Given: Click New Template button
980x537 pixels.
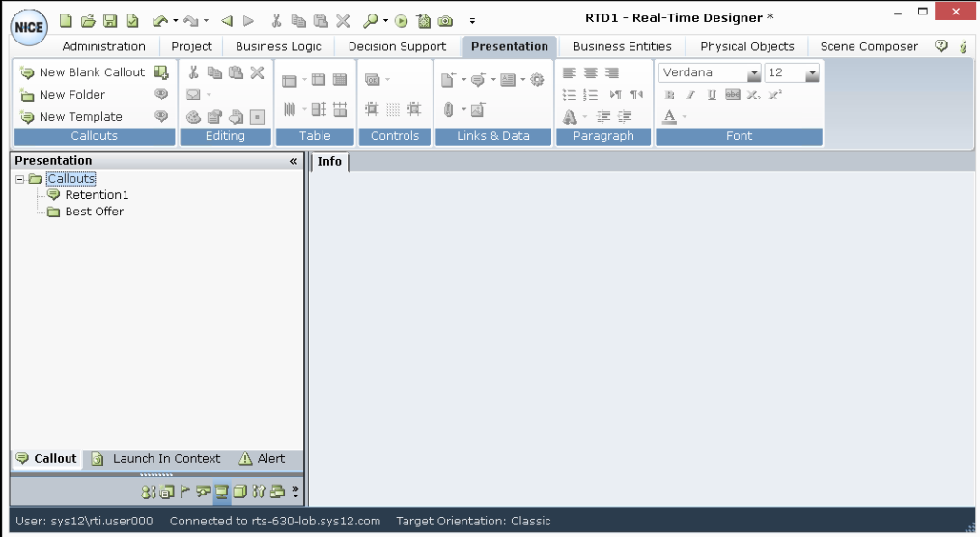Looking at the screenshot, I should pyautogui.click(x=71, y=117).
